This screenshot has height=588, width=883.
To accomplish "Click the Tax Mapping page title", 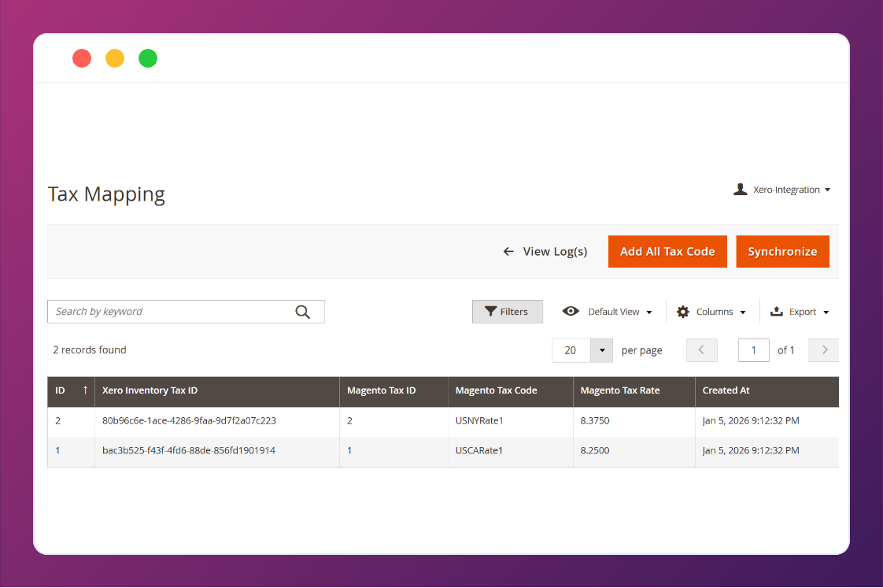I will [106, 194].
